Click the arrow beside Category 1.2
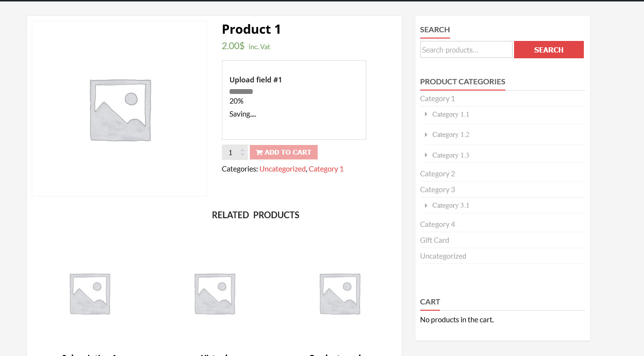644x356 pixels. pyautogui.click(x=426, y=135)
